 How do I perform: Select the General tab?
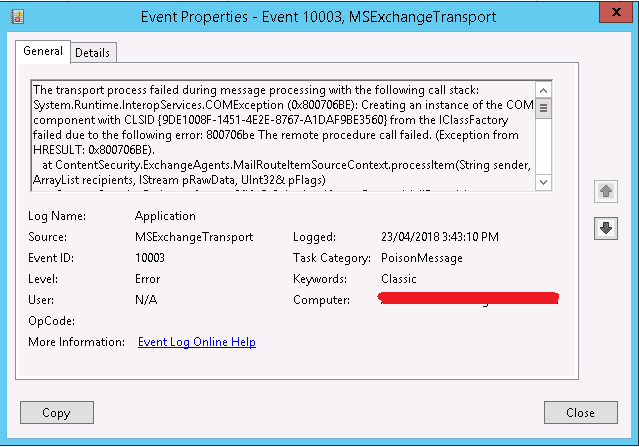tap(43, 51)
